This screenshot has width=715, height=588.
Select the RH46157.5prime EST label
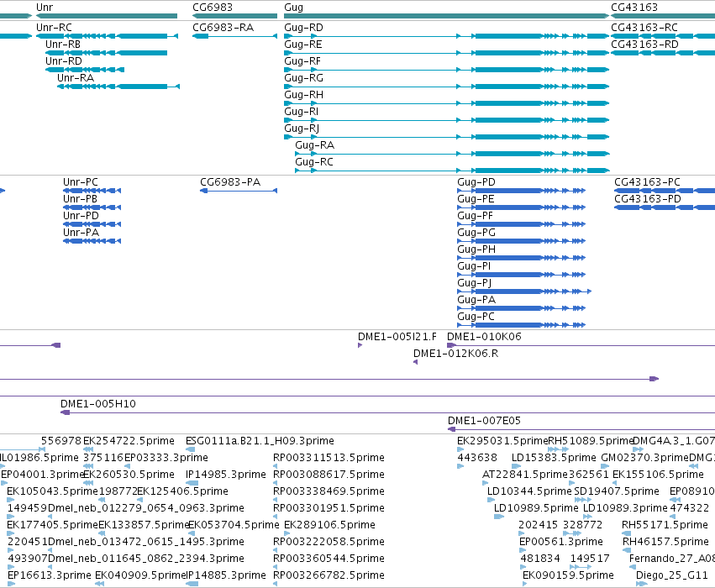coord(665,542)
